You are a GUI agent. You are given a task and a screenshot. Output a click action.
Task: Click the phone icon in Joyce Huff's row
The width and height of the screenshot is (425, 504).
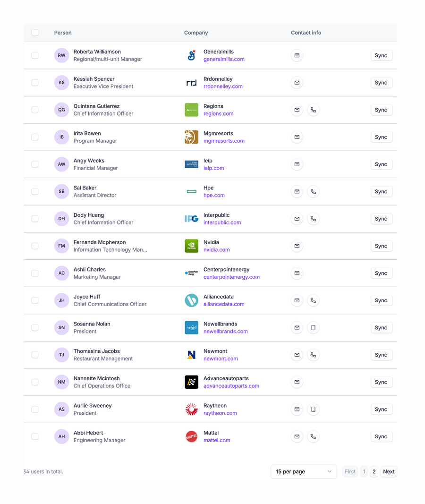pyautogui.click(x=313, y=300)
